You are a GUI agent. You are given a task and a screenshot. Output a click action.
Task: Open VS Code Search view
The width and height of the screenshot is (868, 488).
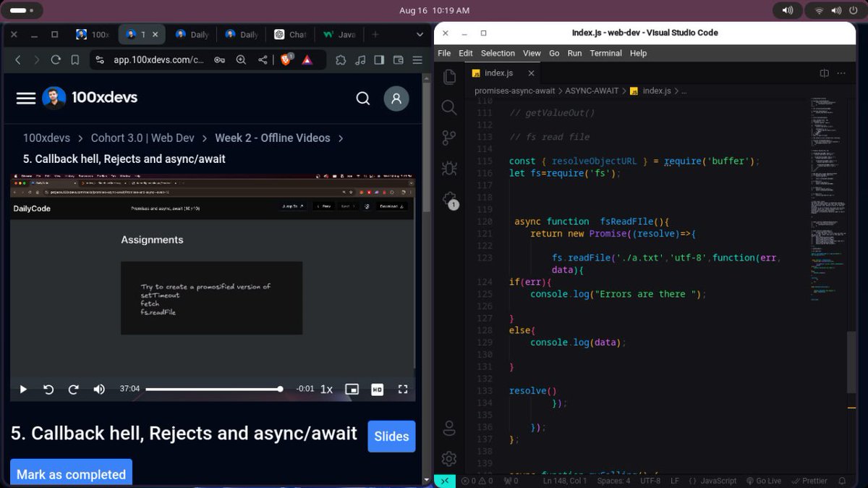449,108
